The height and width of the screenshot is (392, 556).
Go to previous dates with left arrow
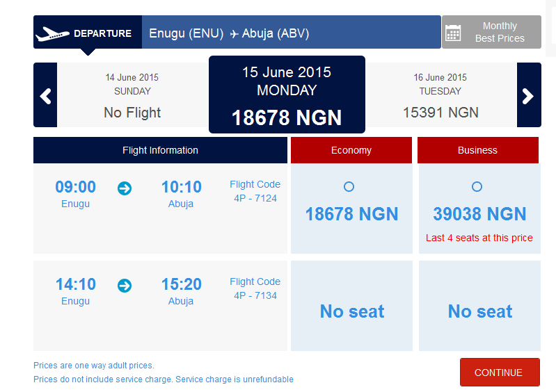tap(45, 95)
